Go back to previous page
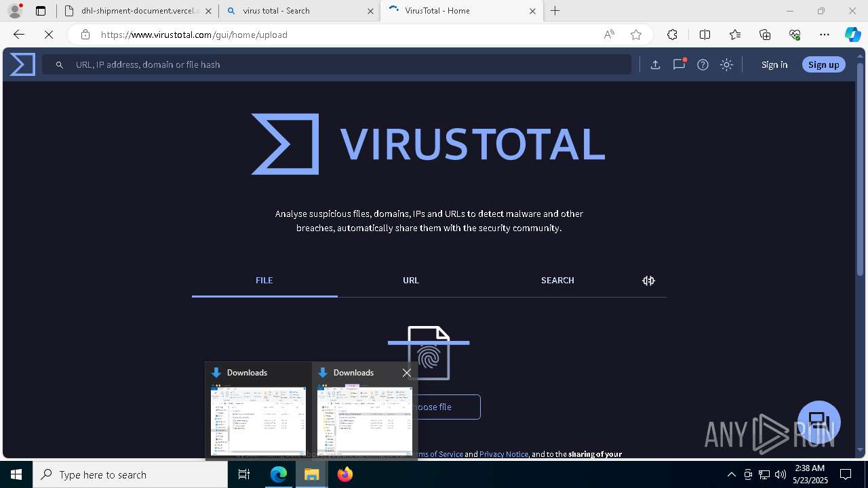 (x=19, y=35)
